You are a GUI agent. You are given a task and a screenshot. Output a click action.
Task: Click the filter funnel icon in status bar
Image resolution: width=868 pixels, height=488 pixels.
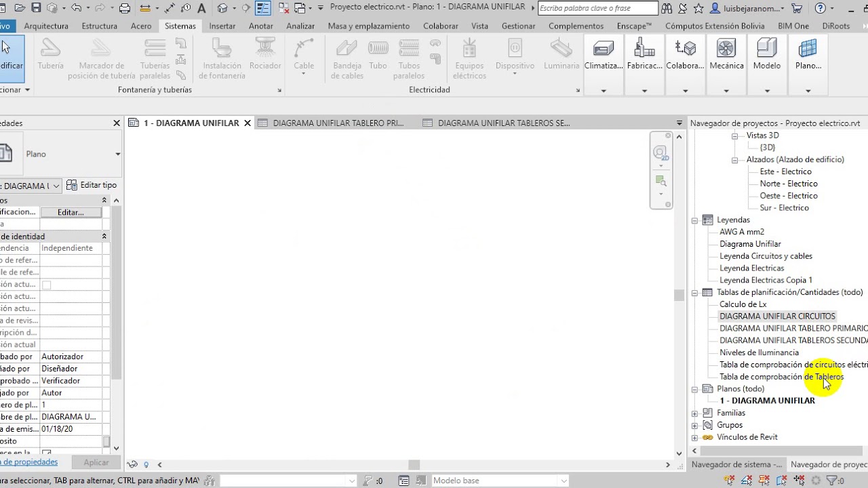832,481
